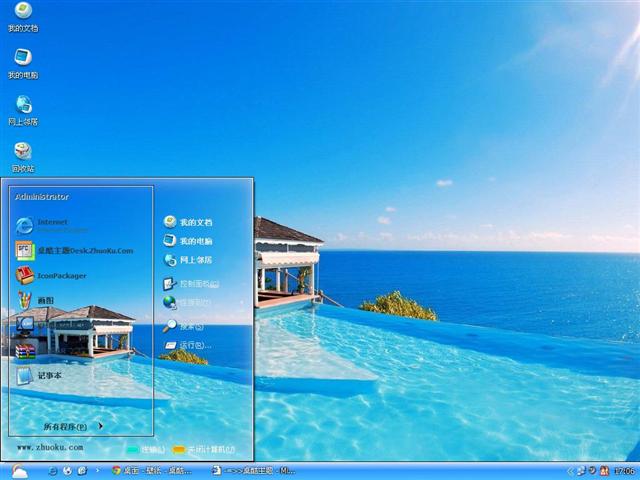This screenshot has height=480, width=640.
Task: Switch to Chrome 桌面 taskbar window
Action: pyautogui.click(x=152, y=471)
